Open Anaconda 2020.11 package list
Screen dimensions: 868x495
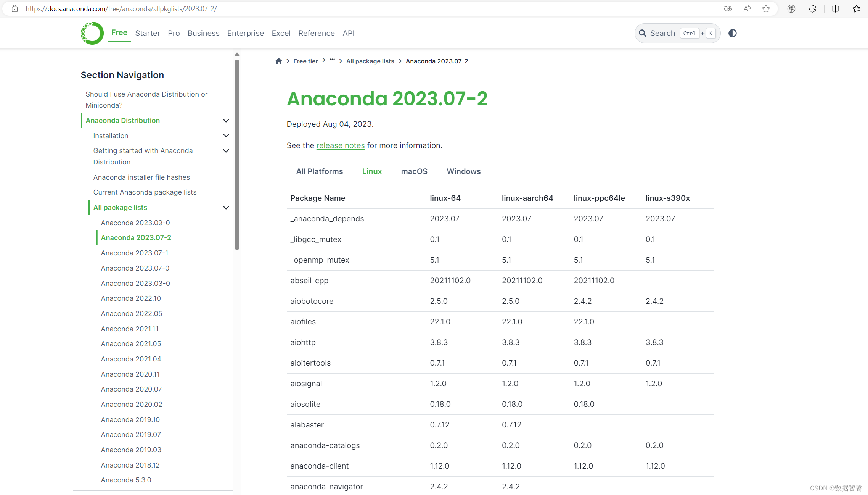pyautogui.click(x=130, y=374)
